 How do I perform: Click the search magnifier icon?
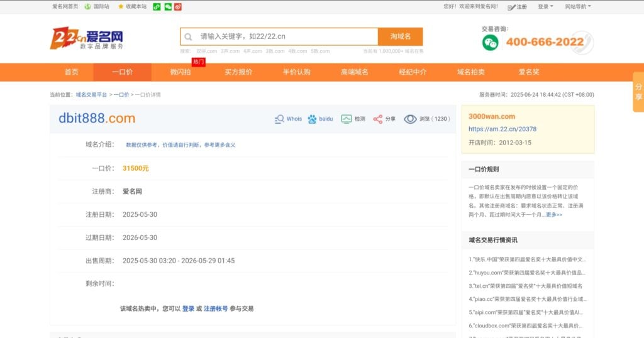[x=188, y=37]
